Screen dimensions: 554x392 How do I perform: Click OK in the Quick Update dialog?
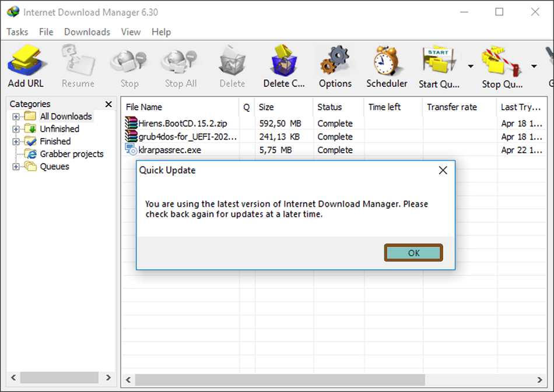coord(413,253)
